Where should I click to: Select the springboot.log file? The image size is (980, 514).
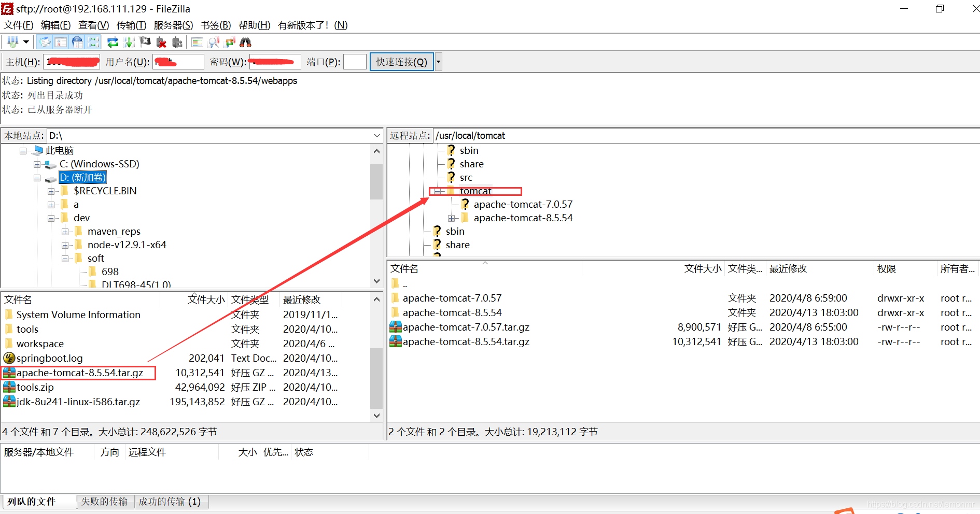(49, 358)
